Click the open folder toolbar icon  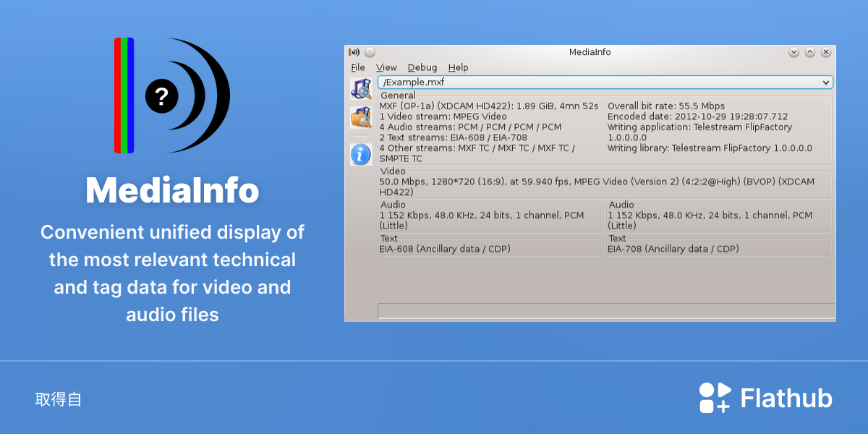(x=361, y=117)
